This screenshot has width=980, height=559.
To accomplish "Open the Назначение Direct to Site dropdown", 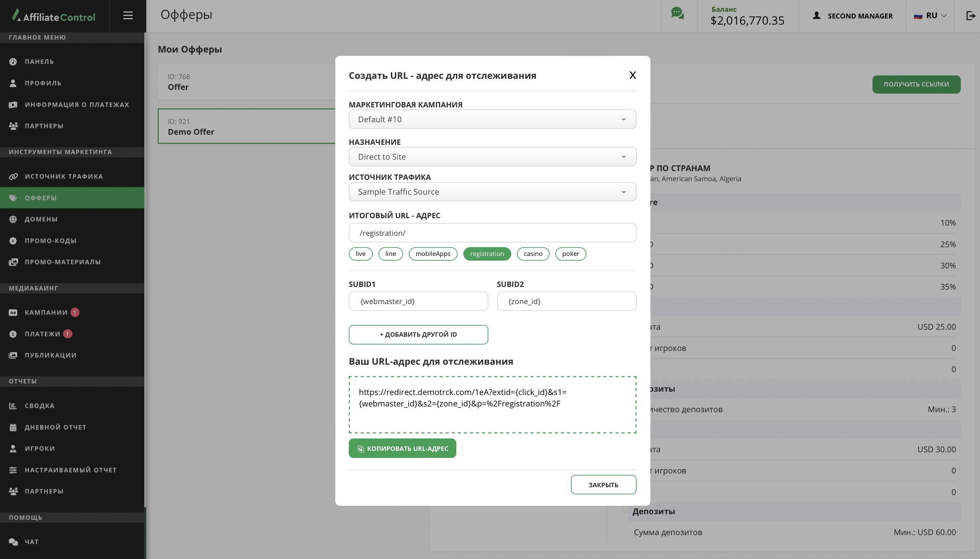I will 492,157.
